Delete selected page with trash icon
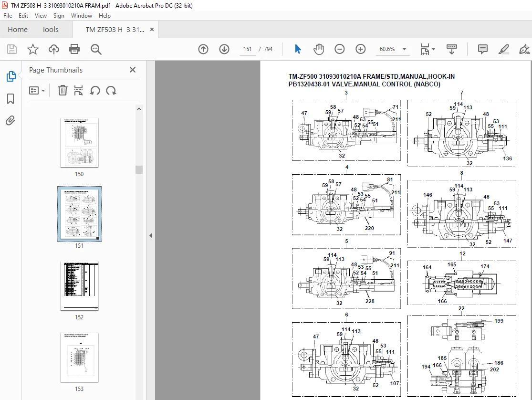Viewport: 532px width, 400px height. pos(63,90)
